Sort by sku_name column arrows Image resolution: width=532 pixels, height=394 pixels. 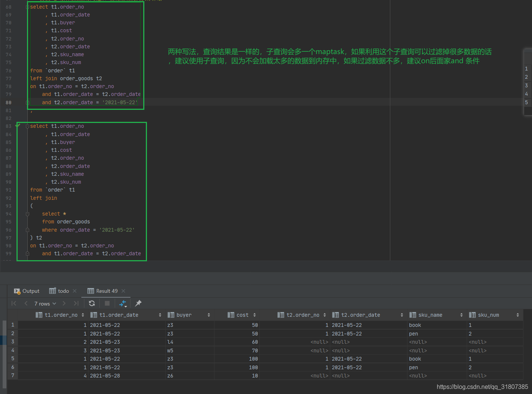click(462, 315)
